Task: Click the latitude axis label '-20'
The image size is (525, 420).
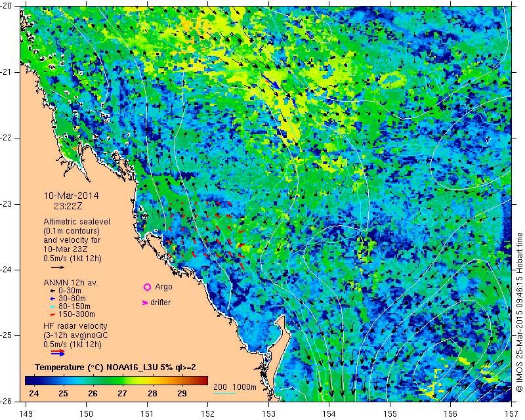Action: (6, 7)
